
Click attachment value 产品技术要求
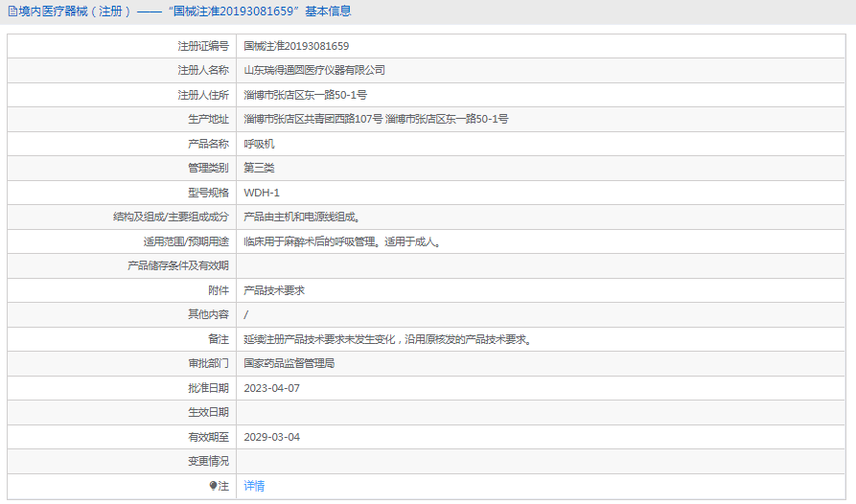pos(274,290)
